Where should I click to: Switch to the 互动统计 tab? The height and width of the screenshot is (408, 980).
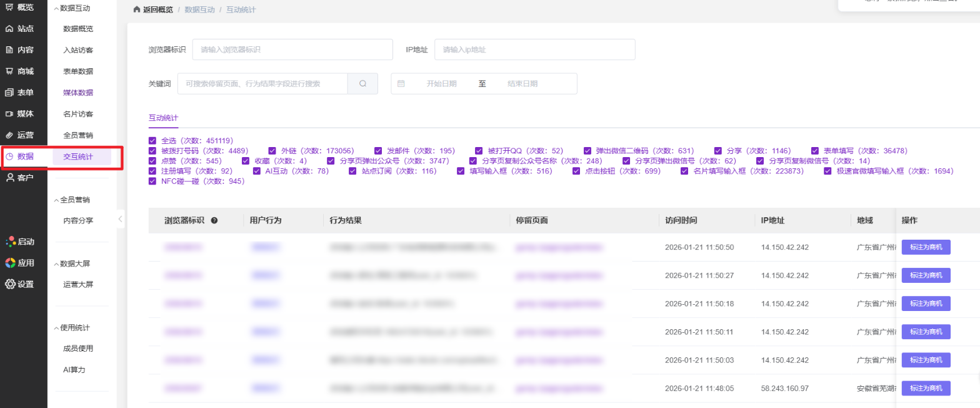[x=163, y=118]
